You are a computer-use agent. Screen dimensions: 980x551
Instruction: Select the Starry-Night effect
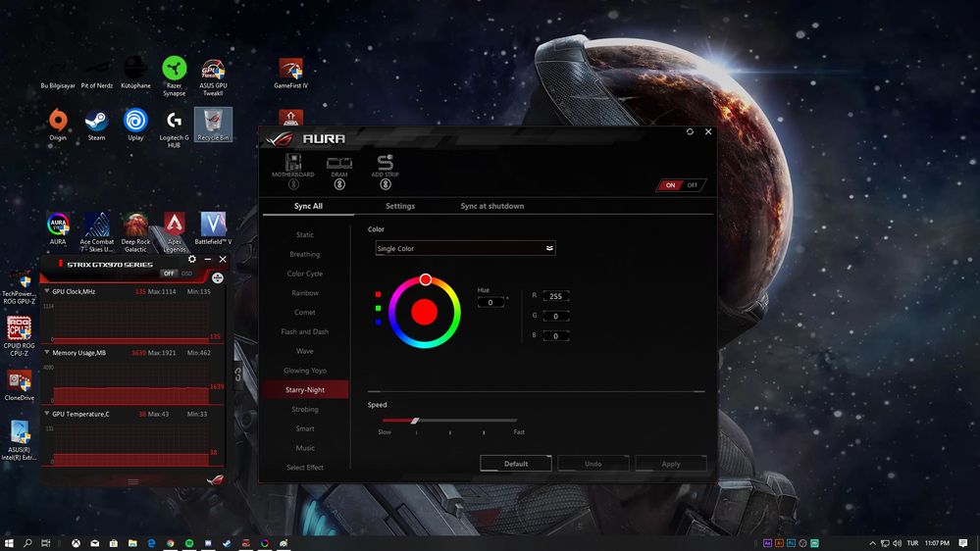(x=305, y=390)
